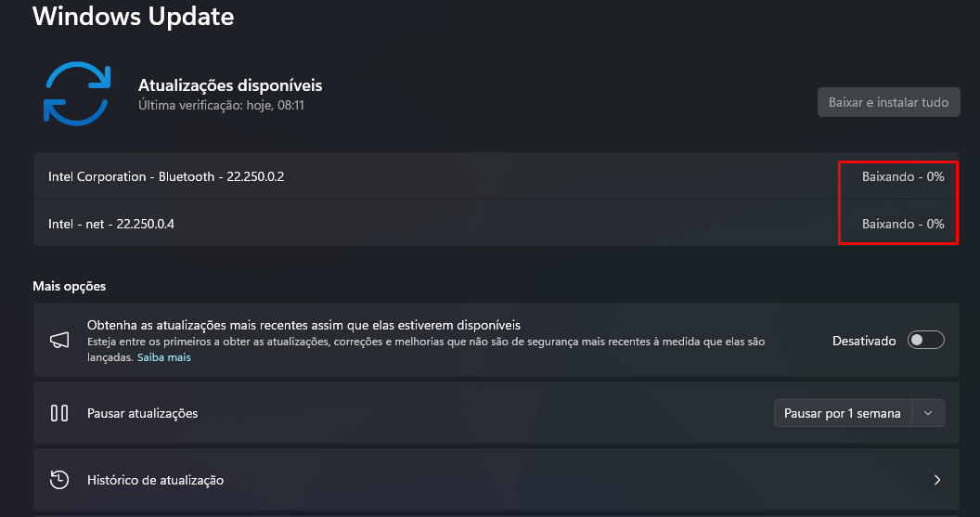980x517 pixels.
Task: Click the Intel net "Baixando - 0%" status
Action: coord(902,224)
